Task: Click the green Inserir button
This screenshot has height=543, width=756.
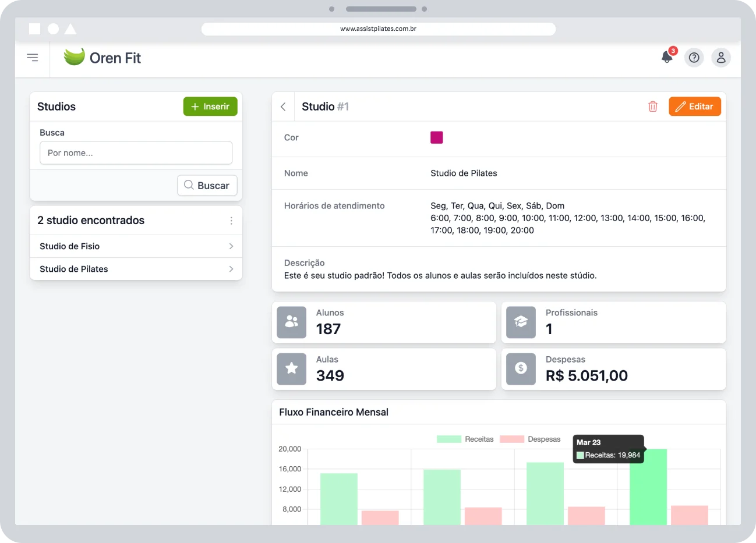Action: click(x=210, y=107)
